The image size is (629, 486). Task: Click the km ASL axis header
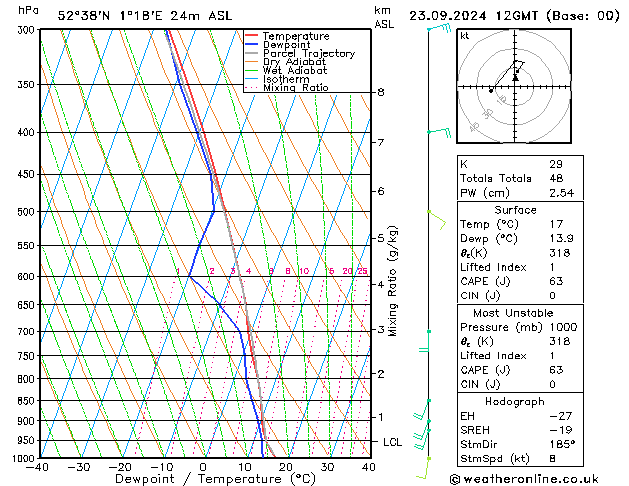tap(384, 17)
